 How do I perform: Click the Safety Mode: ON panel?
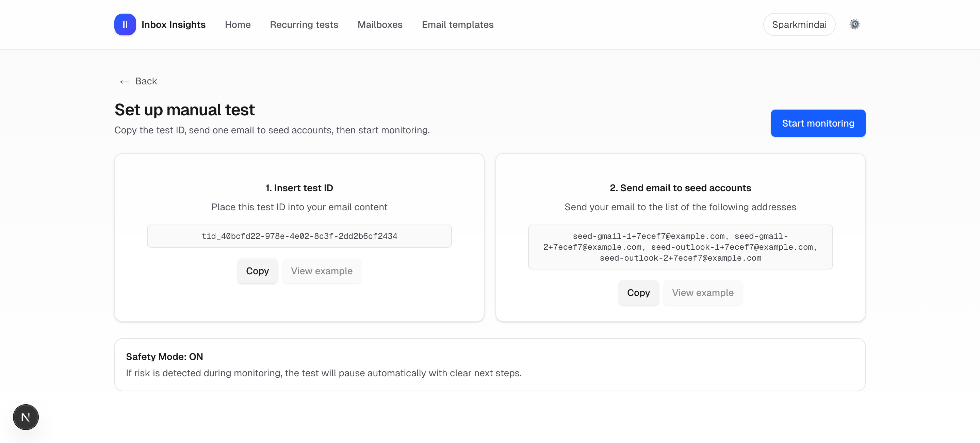pos(490,364)
